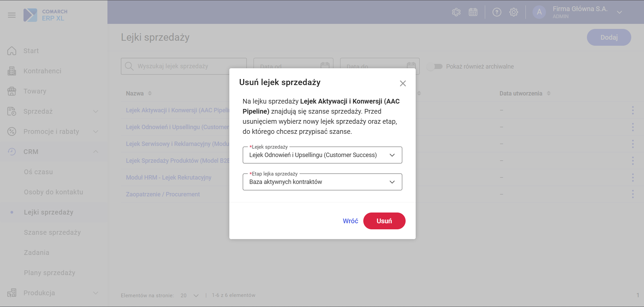Screen dimensions: 644x307
Task: Toggle Pokaż również archiwalne switch
Action: [x=435, y=67]
